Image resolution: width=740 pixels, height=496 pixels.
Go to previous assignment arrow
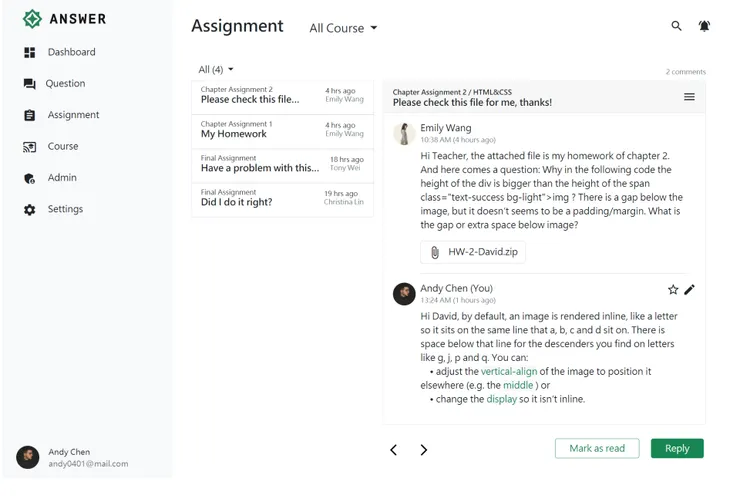(393, 450)
